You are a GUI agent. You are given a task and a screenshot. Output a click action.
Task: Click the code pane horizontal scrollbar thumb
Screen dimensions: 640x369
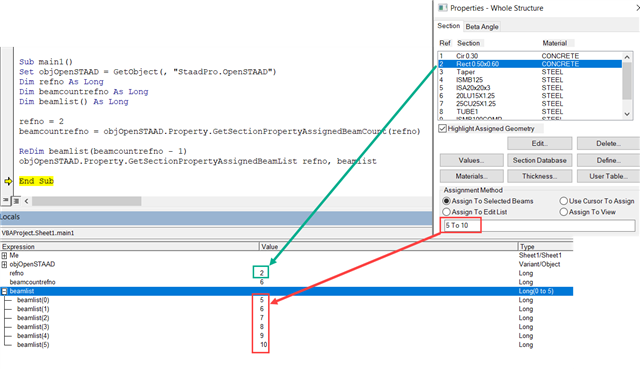click(87, 201)
